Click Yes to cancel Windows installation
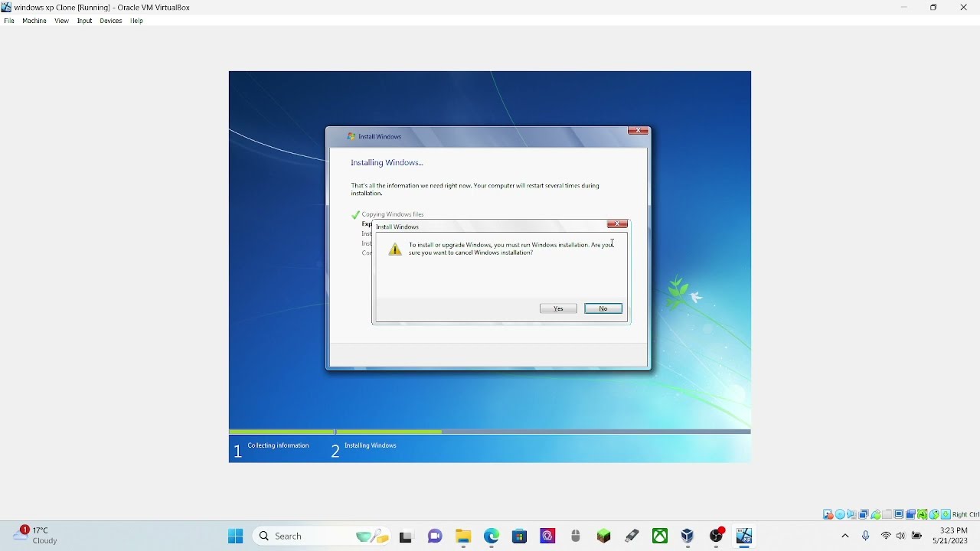980x551 pixels. coord(559,308)
